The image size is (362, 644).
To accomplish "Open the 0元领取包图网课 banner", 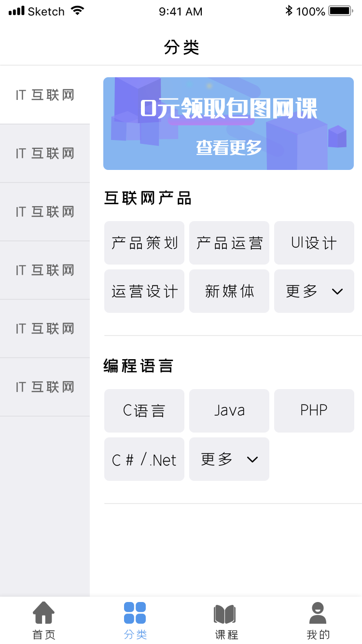I will coord(228,109).
